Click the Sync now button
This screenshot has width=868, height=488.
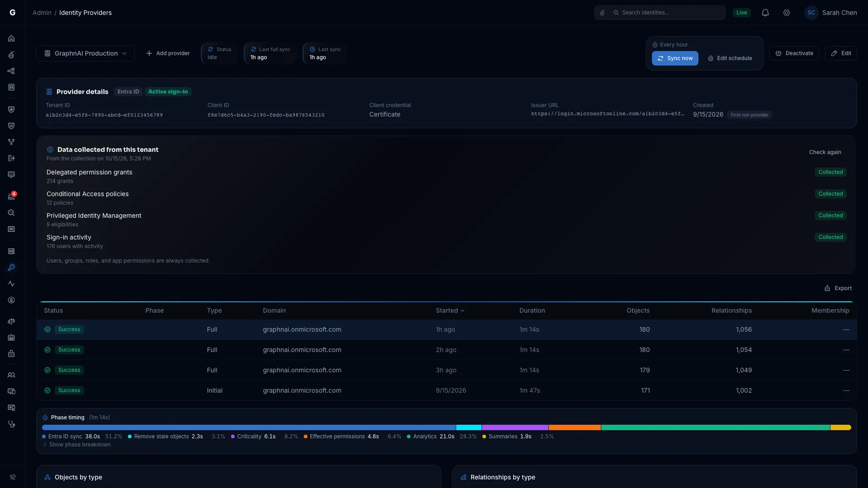[675, 58]
